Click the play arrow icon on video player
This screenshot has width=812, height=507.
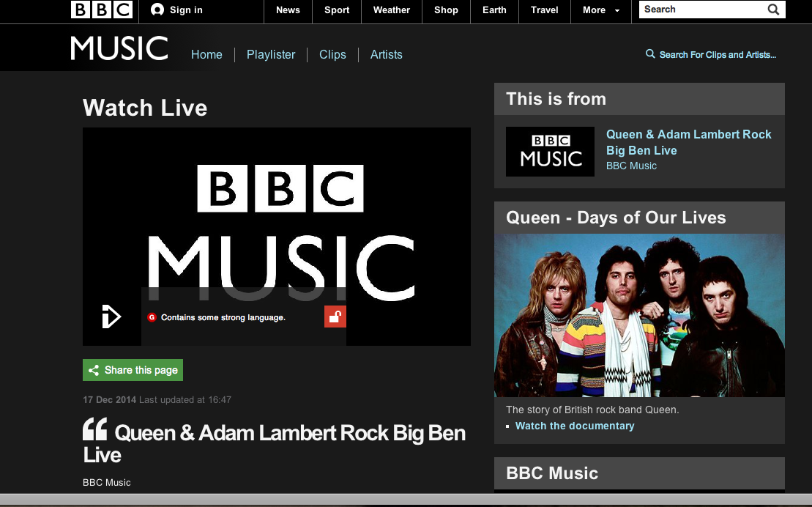click(111, 317)
